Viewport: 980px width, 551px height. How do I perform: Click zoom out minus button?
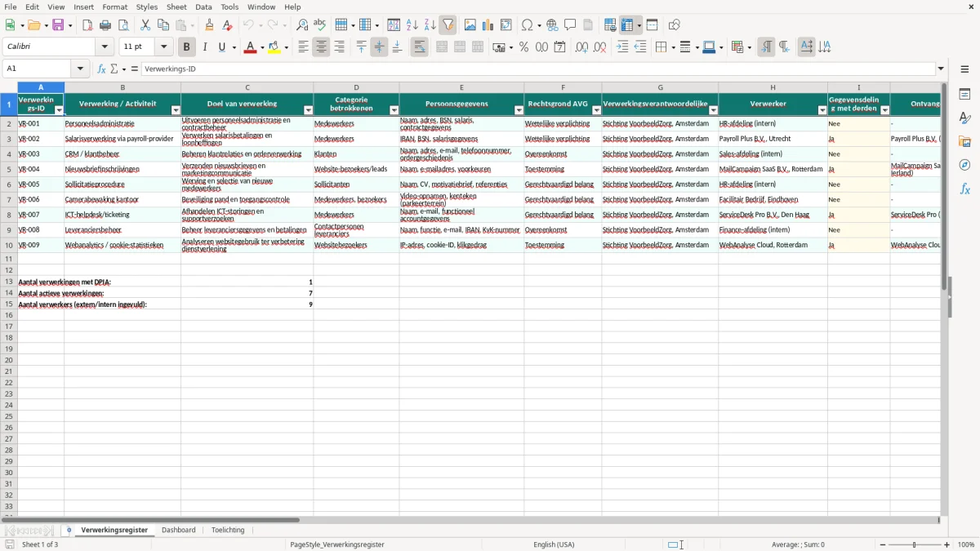(x=882, y=544)
